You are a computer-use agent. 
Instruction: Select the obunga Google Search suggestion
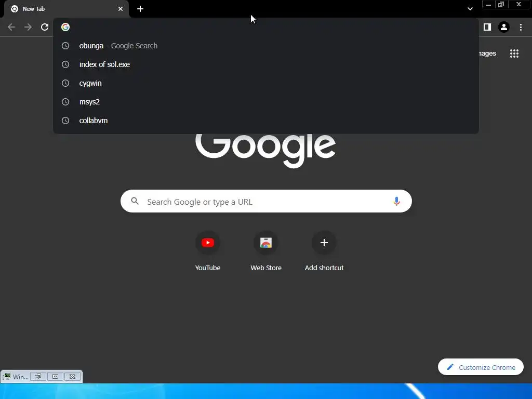[x=266, y=46]
